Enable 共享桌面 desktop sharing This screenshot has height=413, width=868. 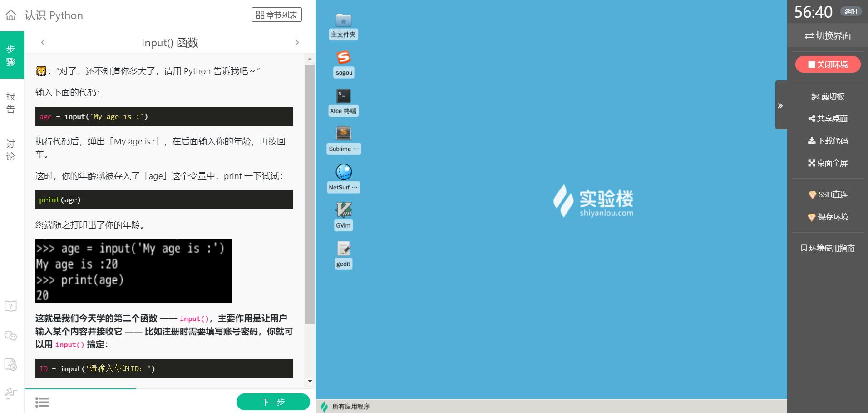pos(828,119)
